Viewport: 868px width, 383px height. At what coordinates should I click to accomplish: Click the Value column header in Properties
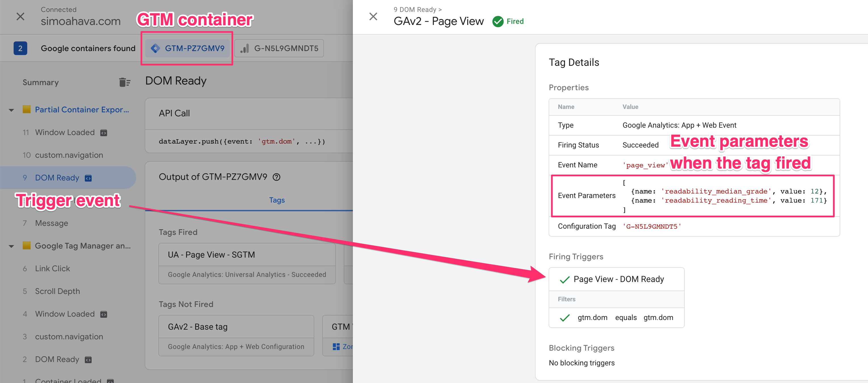(630, 107)
